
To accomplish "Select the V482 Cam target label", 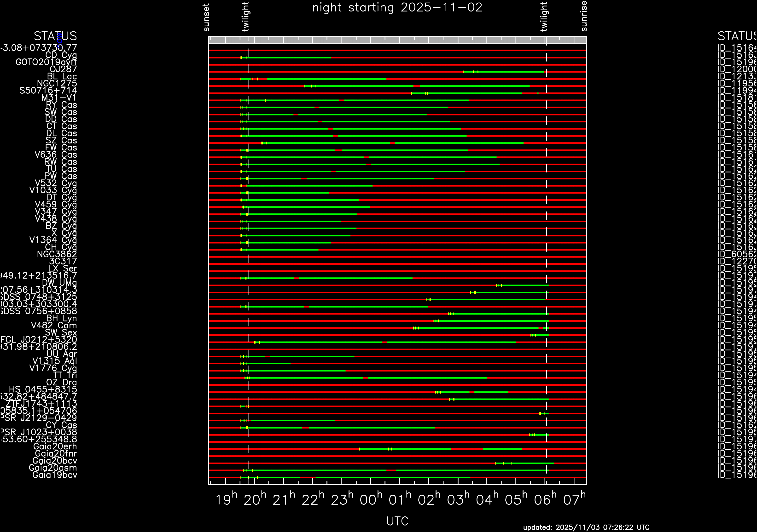I will point(54,326).
